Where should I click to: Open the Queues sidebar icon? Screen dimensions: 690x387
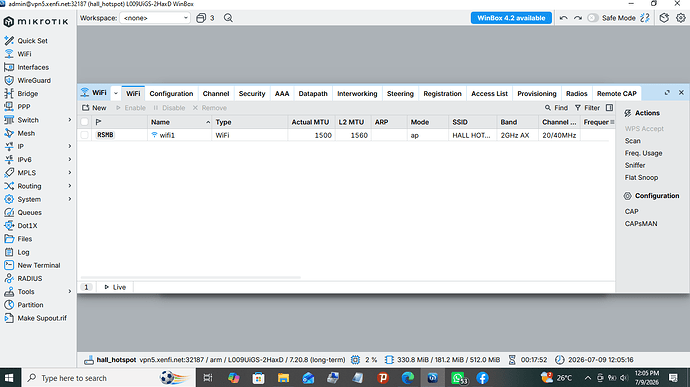pos(9,212)
